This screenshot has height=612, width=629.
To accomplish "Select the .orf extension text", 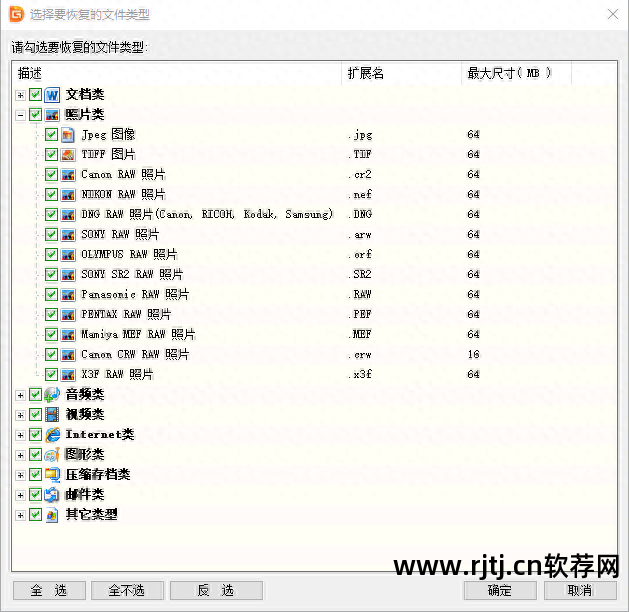I will click(x=360, y=255).
